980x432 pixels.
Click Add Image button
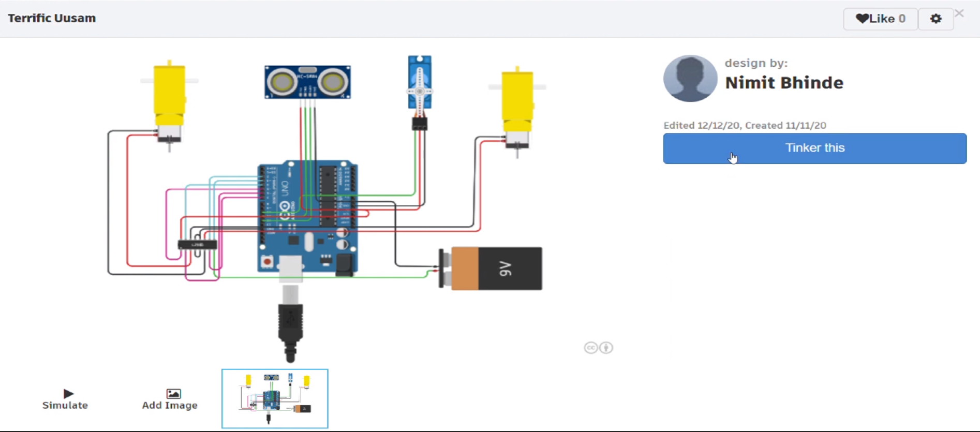(x=170, y=399)
